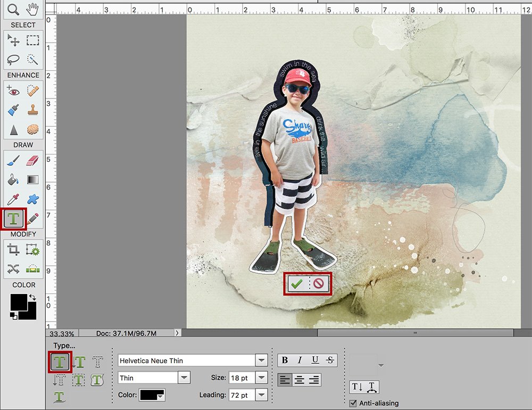Choose Text on Selection option
Screen dimensions: 532x410
(x=79, y=380)
